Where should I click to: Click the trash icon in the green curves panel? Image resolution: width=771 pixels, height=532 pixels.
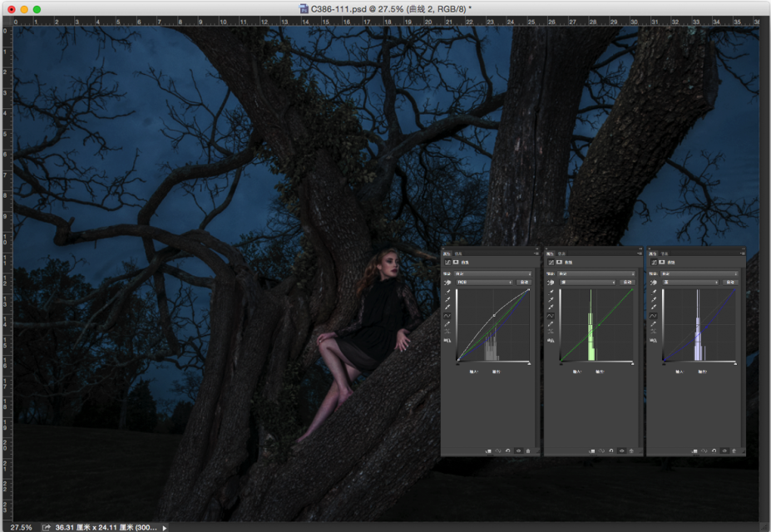click(x=631, y=451)
